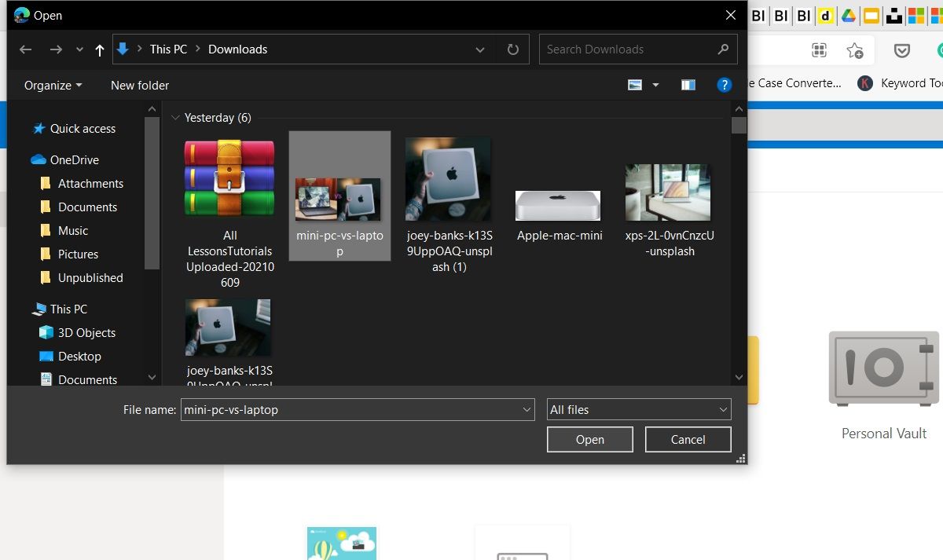Select the WinRAR archive All LessonsTutorials
Viewport: 943px width, 560px height.
[x=229, y=178]
